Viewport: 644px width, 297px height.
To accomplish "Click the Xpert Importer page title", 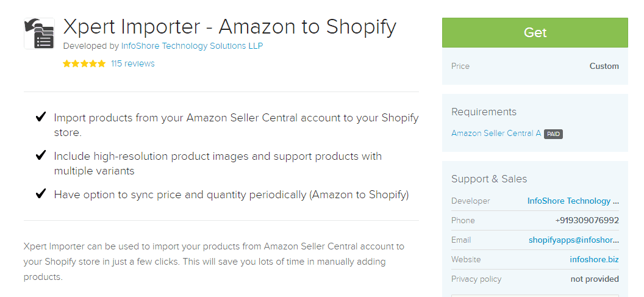I will [x=229, y=27].
